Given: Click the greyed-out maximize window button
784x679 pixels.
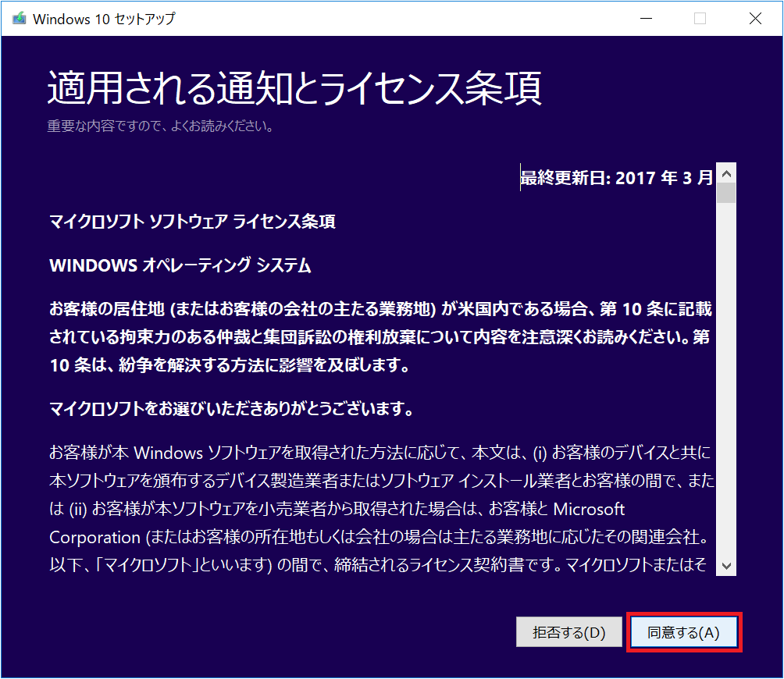Looking at the screenshot, I should point(700,19).
